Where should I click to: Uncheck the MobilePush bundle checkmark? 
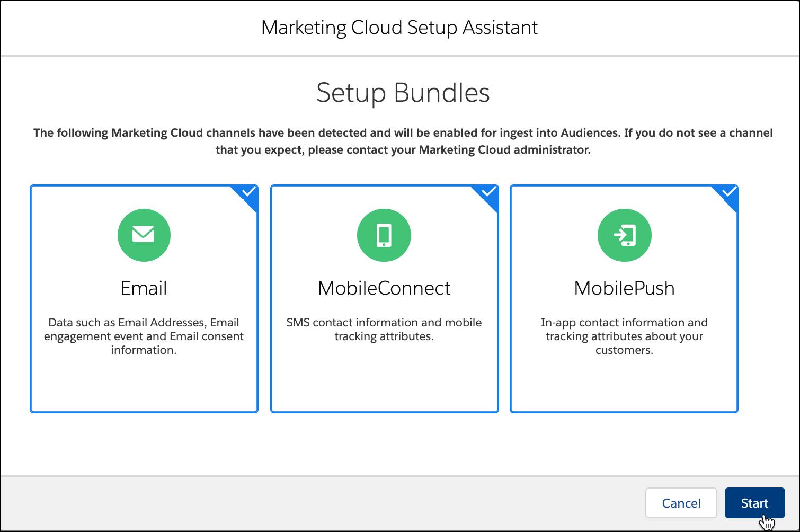pyautogui.click(x=728, y=193)
